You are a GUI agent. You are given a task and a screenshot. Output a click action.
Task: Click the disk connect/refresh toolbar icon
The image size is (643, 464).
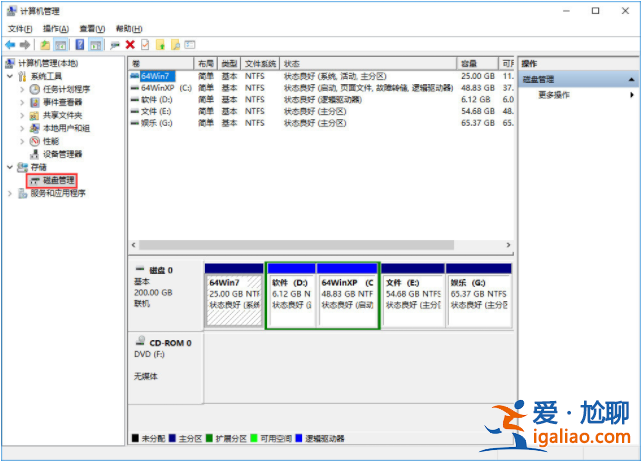(115, 45)
